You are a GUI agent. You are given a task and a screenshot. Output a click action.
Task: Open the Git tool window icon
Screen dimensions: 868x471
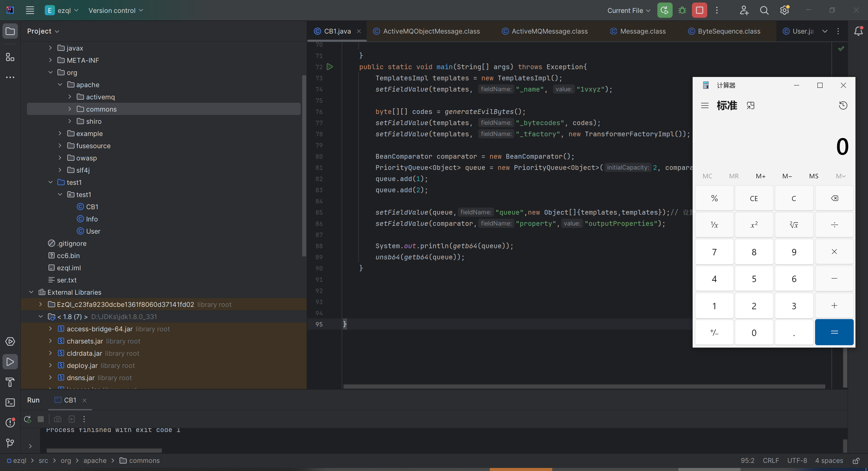point(10,443)
